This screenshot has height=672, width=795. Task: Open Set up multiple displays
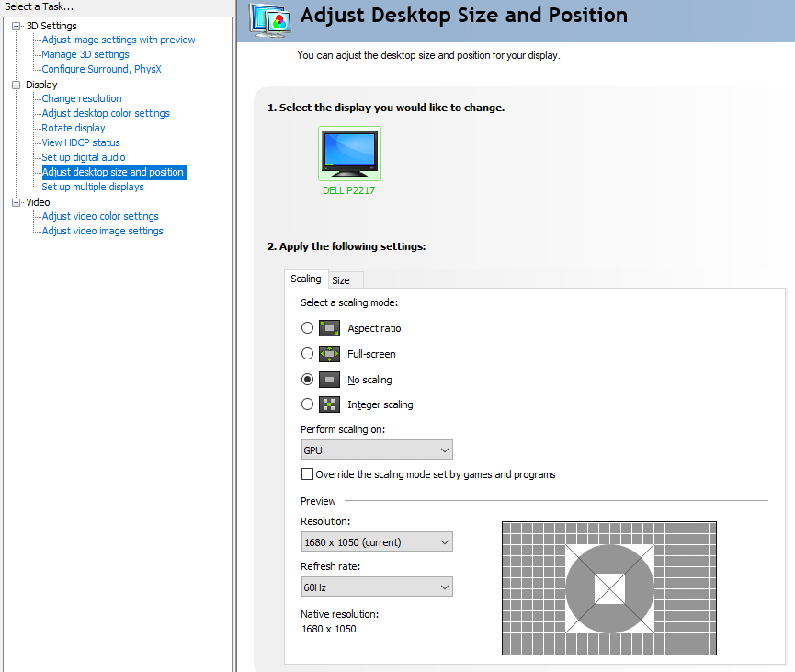tap(93, 187)
